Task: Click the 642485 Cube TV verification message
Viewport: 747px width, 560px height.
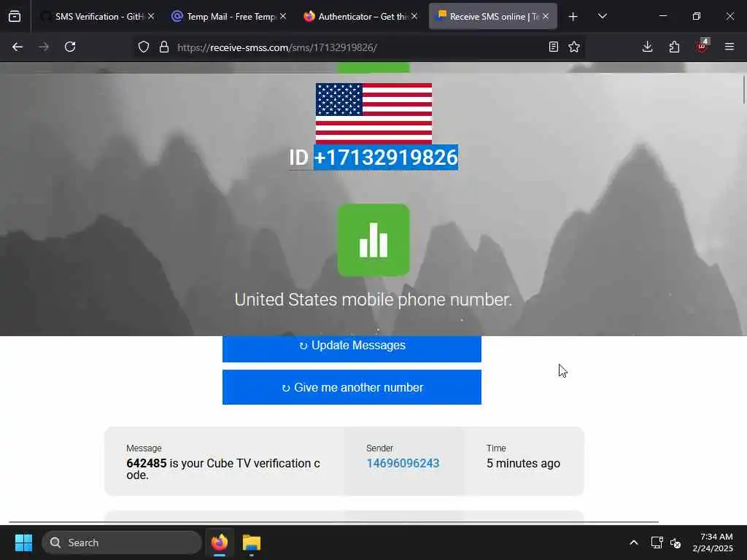Action: (223, 469)
